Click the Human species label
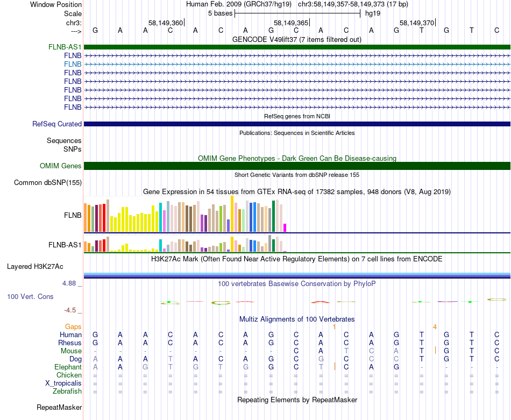 point(70,335)
